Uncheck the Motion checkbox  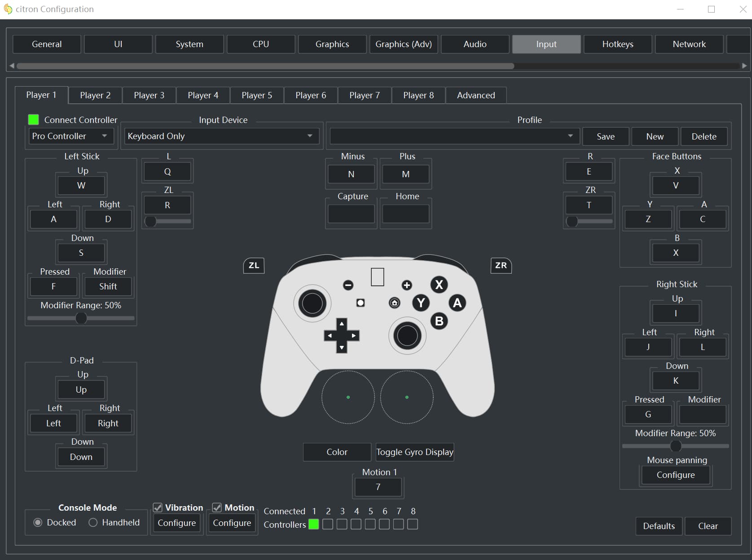pos(217,507)
